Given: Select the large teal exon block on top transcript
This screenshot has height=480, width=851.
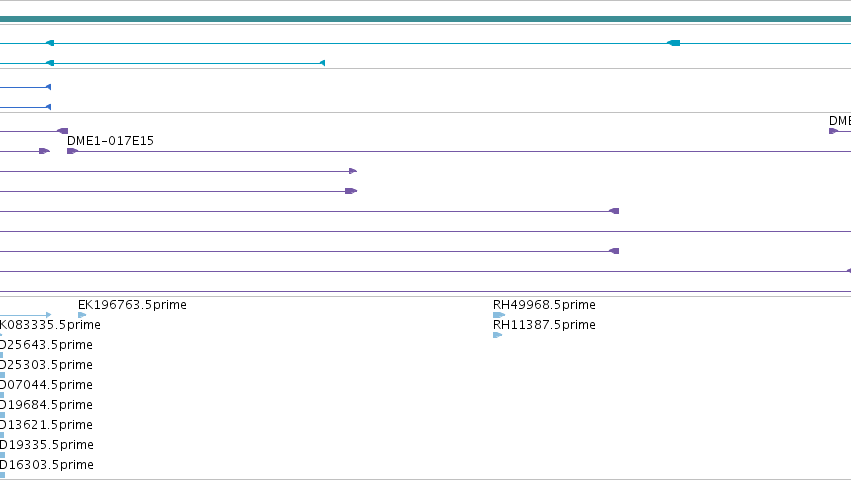Looking at the screenshot, I should pyautogui.click(x=674, y=43).
